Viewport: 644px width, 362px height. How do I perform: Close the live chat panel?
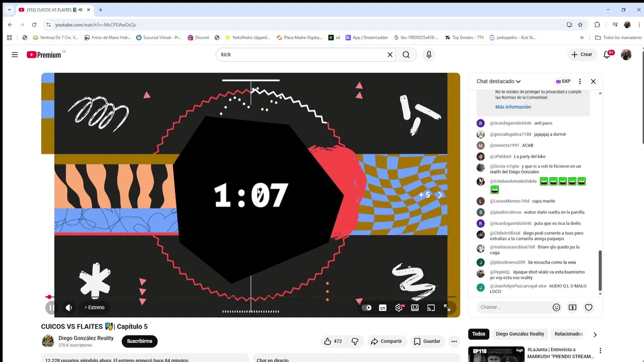593,81
